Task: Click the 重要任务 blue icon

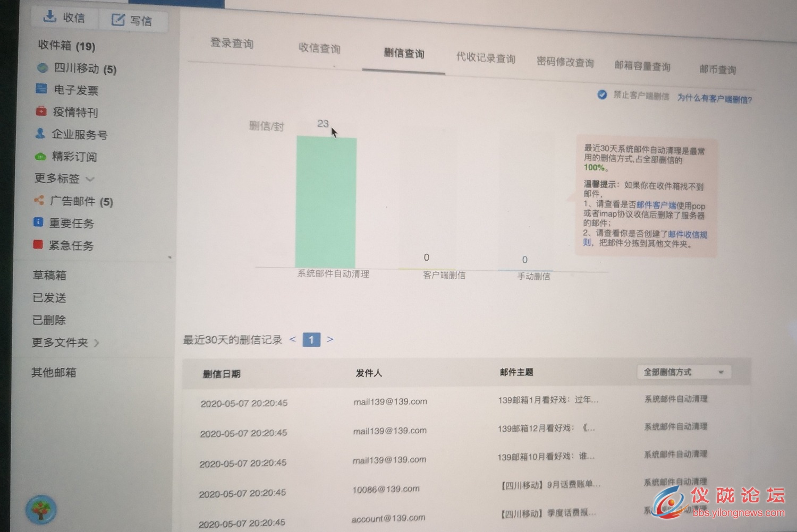Action: 38,222
